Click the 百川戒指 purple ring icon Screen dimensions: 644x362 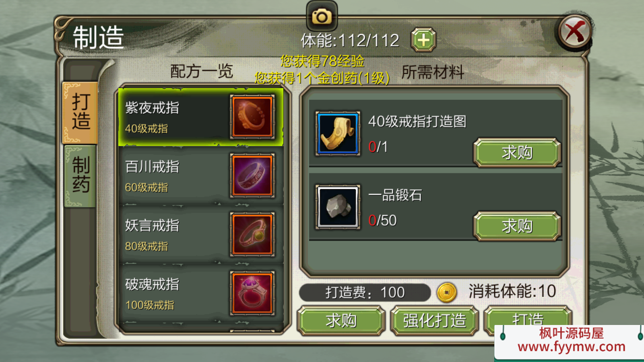click(x=252, y=175)
